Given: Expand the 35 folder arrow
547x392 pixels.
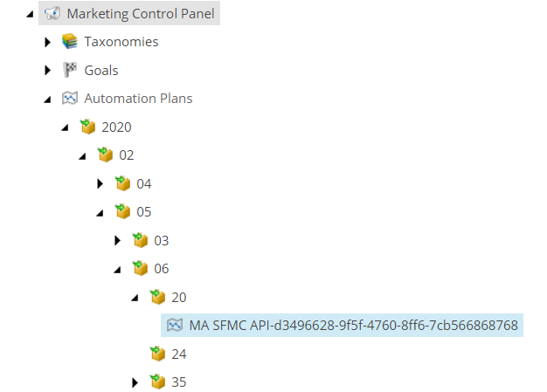Looking at the screenshot, I should (135, 382).
